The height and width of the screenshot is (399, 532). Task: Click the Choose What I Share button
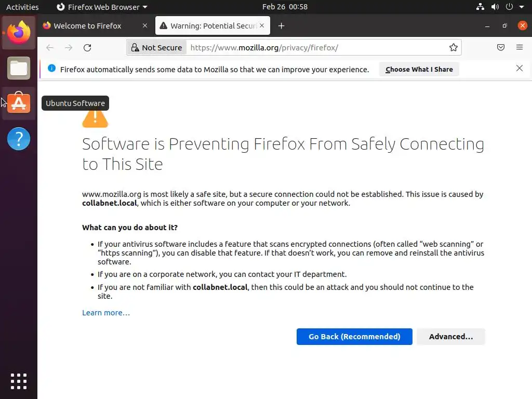click(x=419, y=69)
